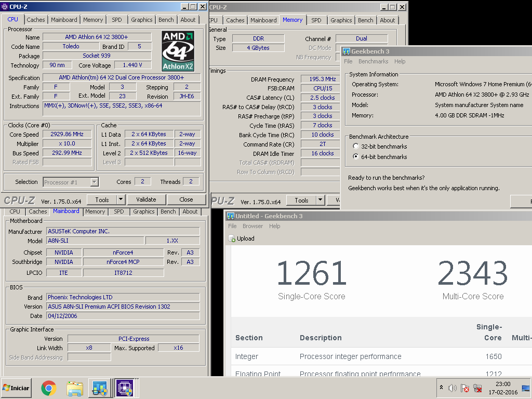Viewport: 532px width, 399px height.
Task: Click the AMD Athlon 64 X2 logo
Action: click(x=178, y=51)
